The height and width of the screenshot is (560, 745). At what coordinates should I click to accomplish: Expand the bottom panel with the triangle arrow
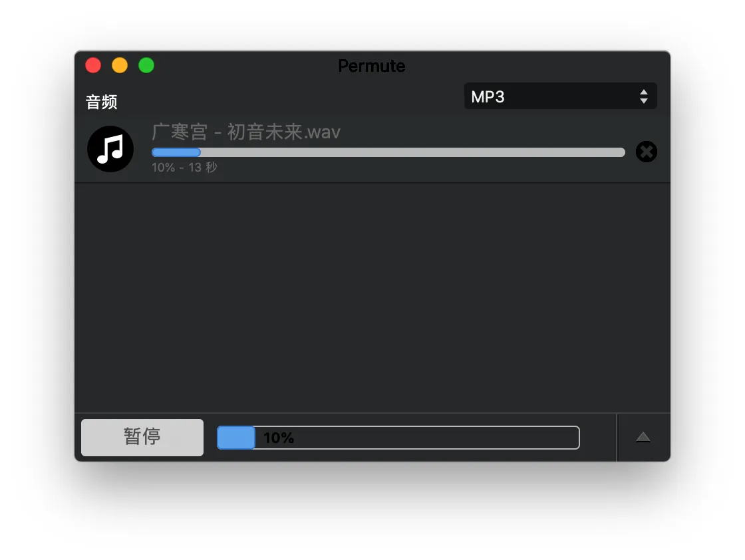(x=643, y=438)
